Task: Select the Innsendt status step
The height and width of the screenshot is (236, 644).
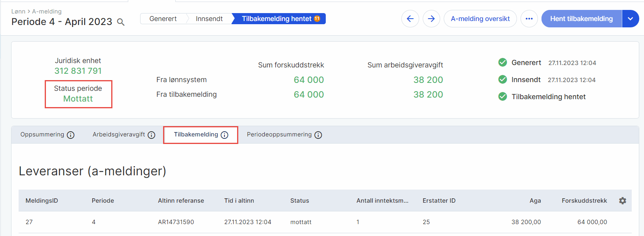Action: [209, 19]
